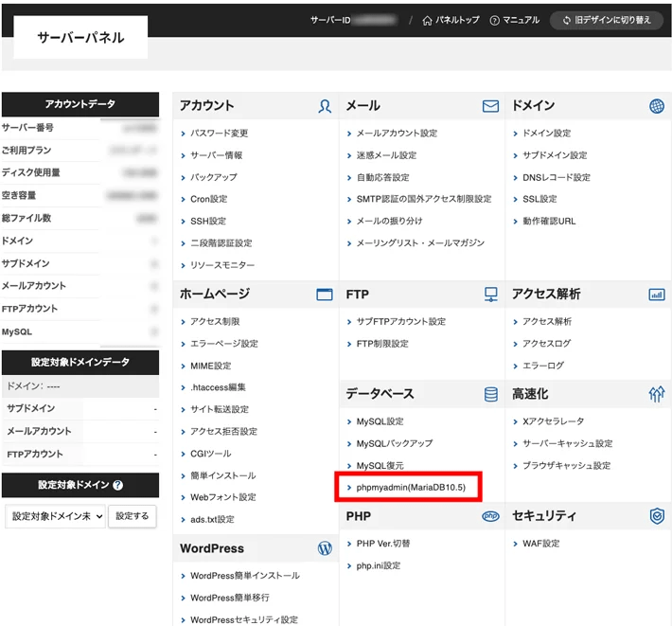
Task: Click the home icon next to パネルトップ
Action: 427,21
